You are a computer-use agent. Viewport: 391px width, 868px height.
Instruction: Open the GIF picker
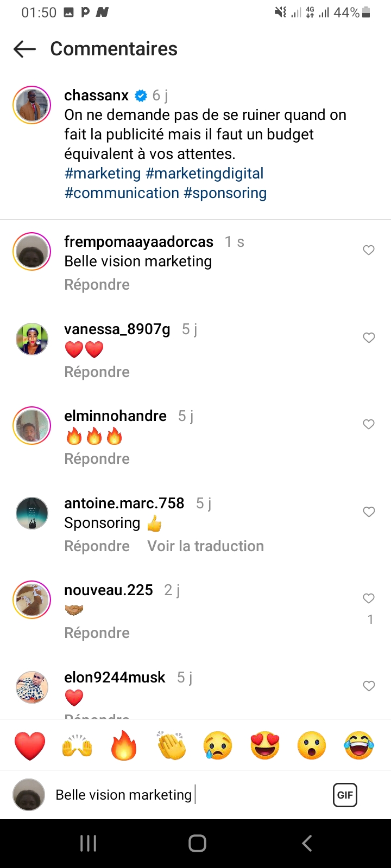(x=345, y=795)
